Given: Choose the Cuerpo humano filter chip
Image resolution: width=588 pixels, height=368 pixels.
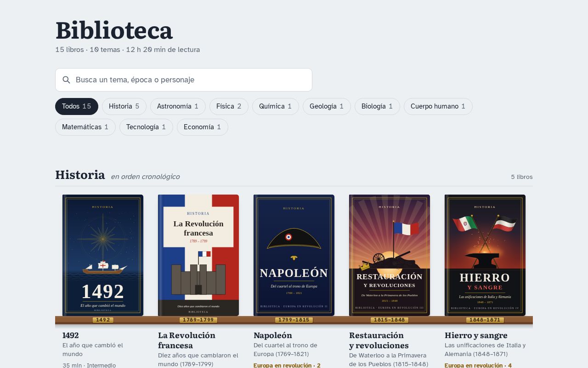Looking at the screenshot, I should click(x=438, y=106).
